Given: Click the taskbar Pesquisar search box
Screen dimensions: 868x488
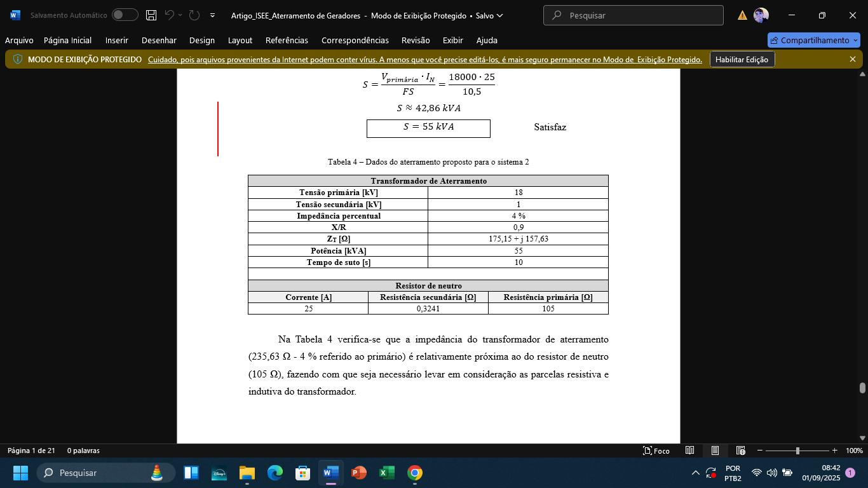Looking at the screenshot, I should tap(106, 473).
